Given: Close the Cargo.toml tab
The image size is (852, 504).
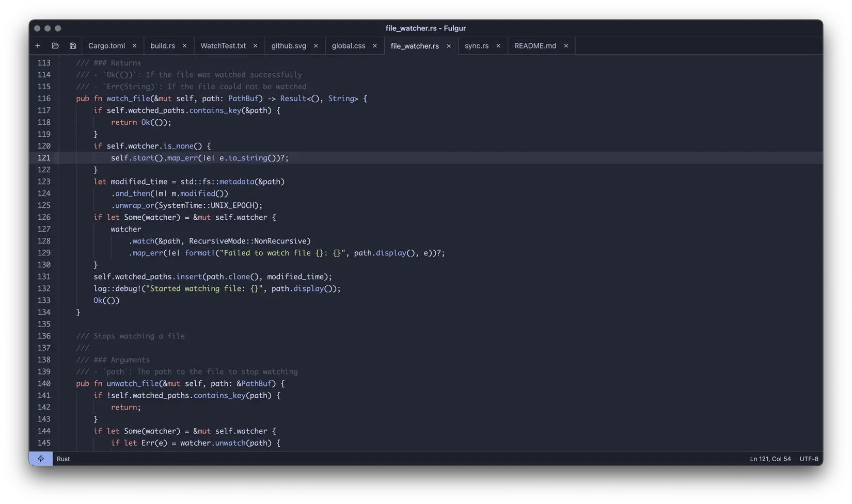Looking at the screenshot, I should [x=134, y=45].
